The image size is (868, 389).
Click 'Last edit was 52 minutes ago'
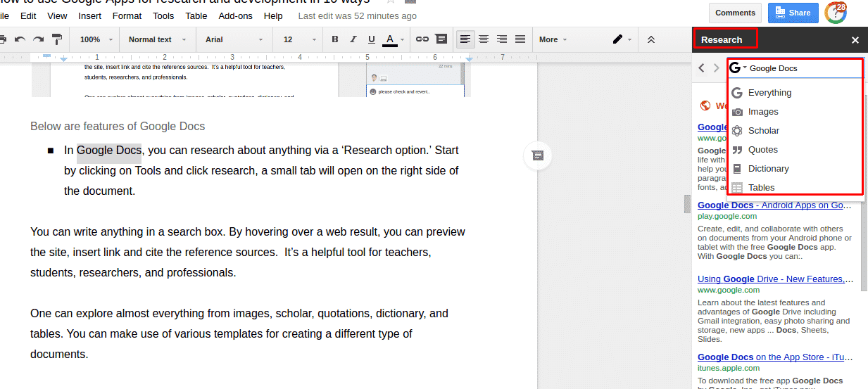point(357,15)
